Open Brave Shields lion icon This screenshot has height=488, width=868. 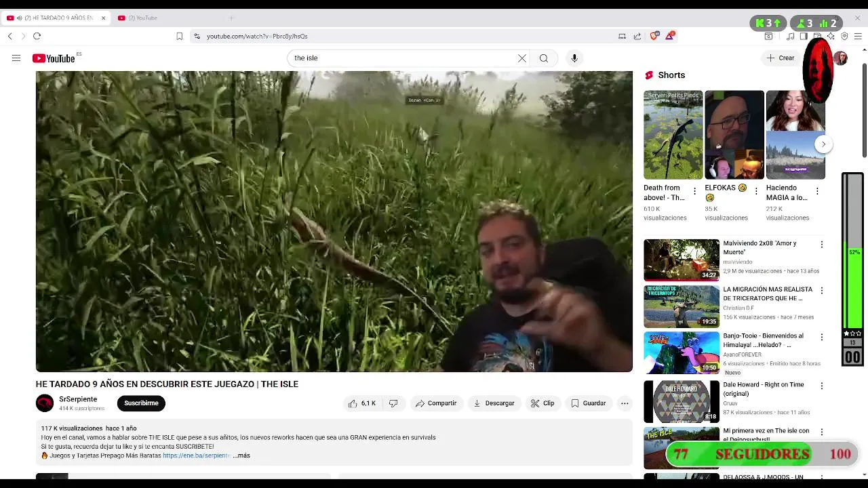pyautogui.click(x=654, y=36)
